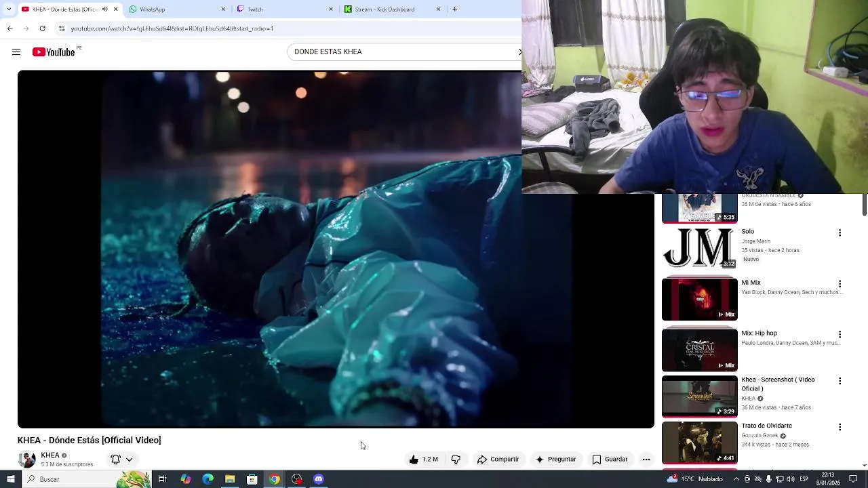868x488 pixels.
Task: Show hidden system tray icons chevron
Action: (736, 479)
